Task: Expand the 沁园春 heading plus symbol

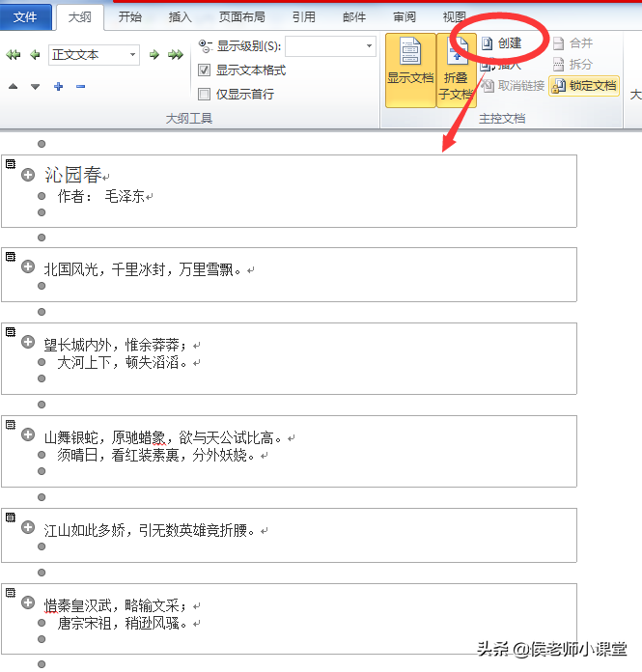Action: pyautogui.click(x=28, y=175)
